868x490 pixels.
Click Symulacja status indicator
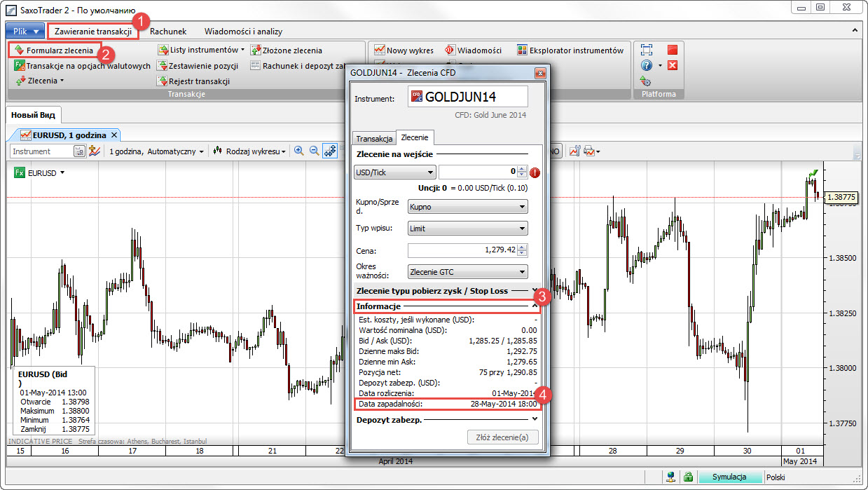point(729,477)
